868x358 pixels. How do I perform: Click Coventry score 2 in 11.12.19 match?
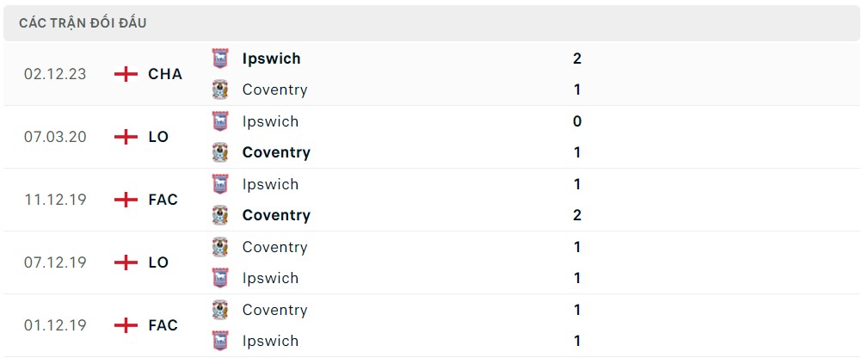[x=577, y=215]
